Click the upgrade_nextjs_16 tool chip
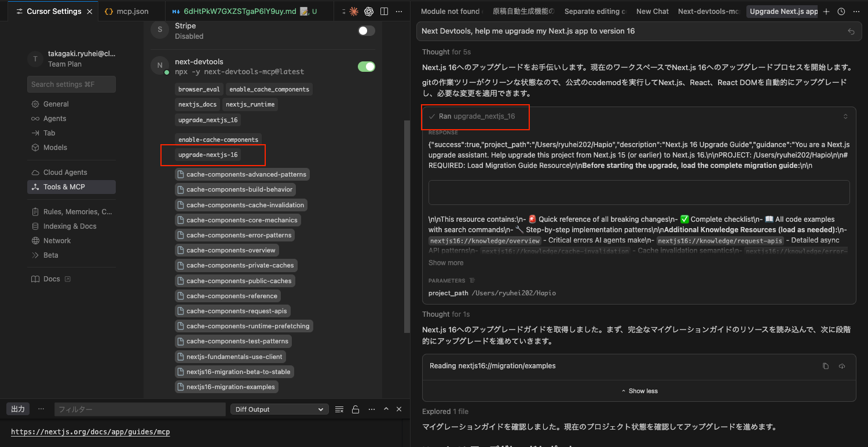This screenshot has height=447, width=868. [208, 120]
